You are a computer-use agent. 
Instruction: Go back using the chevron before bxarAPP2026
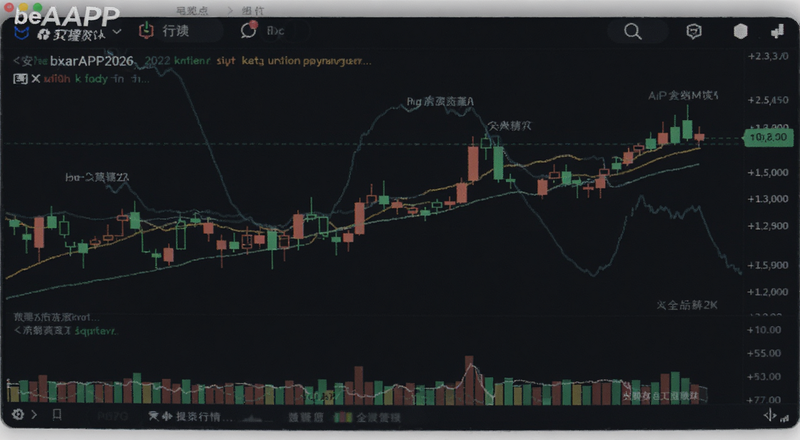[16, 61]
